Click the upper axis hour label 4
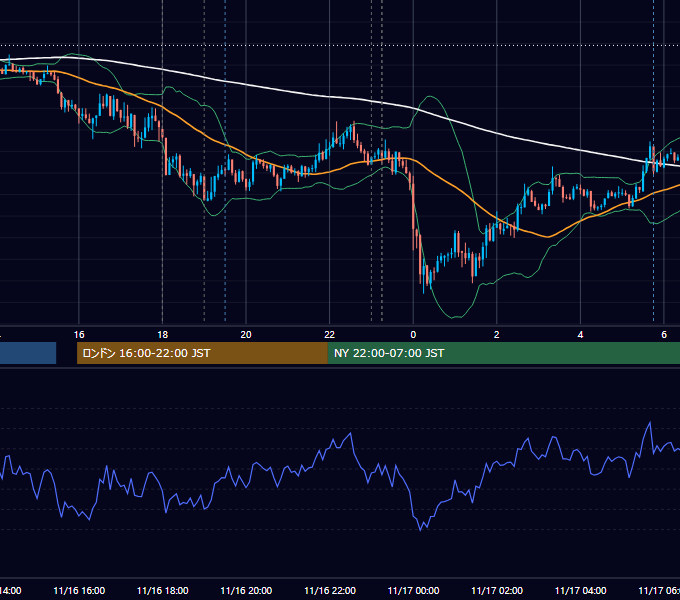680x600 pixels. tap(580, 335)
